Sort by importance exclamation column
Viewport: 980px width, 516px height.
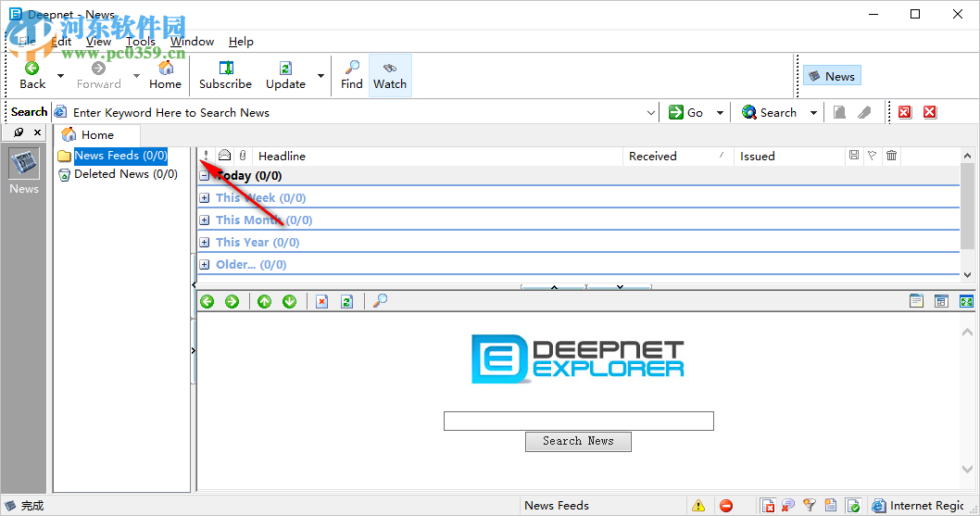point(206,156)
